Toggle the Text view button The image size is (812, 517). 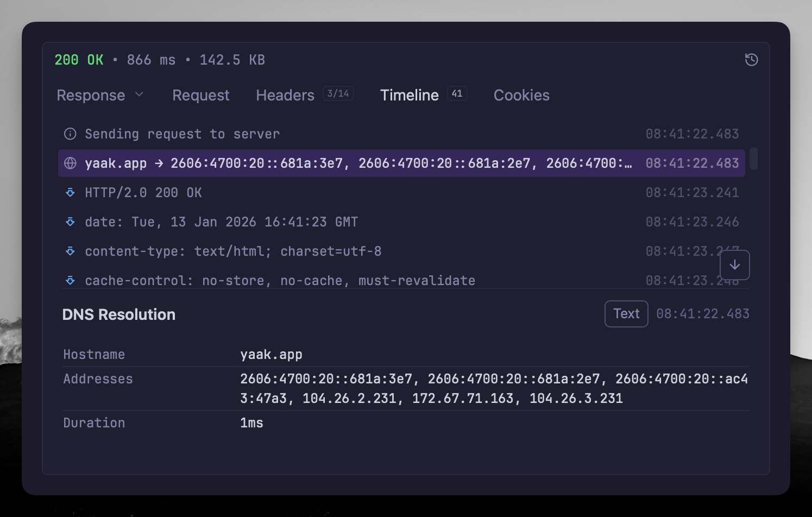626,313
